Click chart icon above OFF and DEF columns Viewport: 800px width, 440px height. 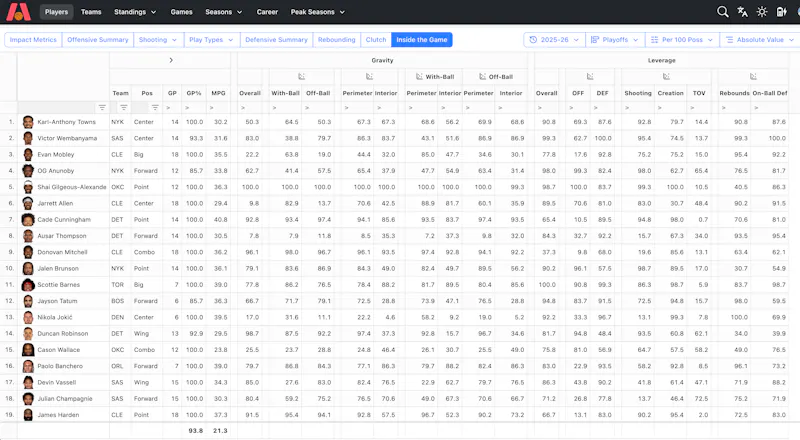click(x=590, y=77)
